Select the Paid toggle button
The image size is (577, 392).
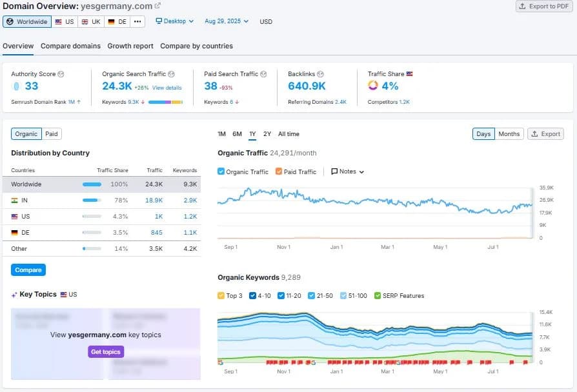[52, 134]
